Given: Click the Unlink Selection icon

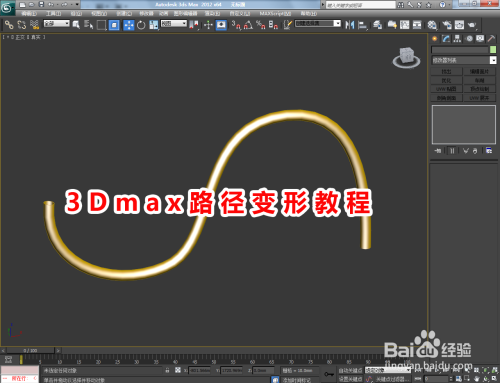Looking at the screenshot, I should 22,25.
